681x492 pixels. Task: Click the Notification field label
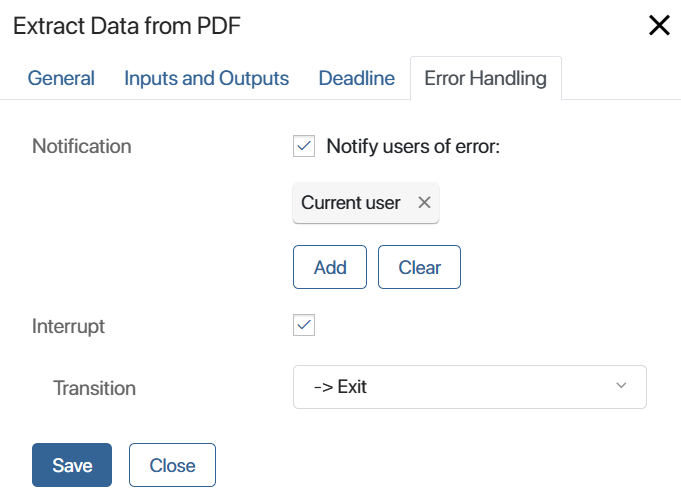(82, 146)
